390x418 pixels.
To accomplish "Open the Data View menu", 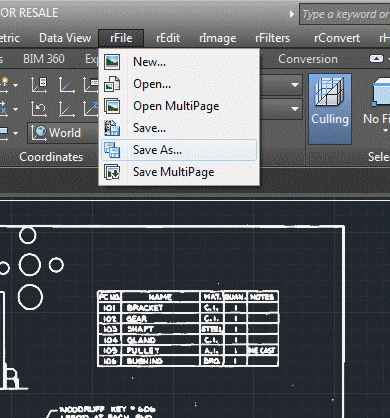I will click(x=65, y=38).
